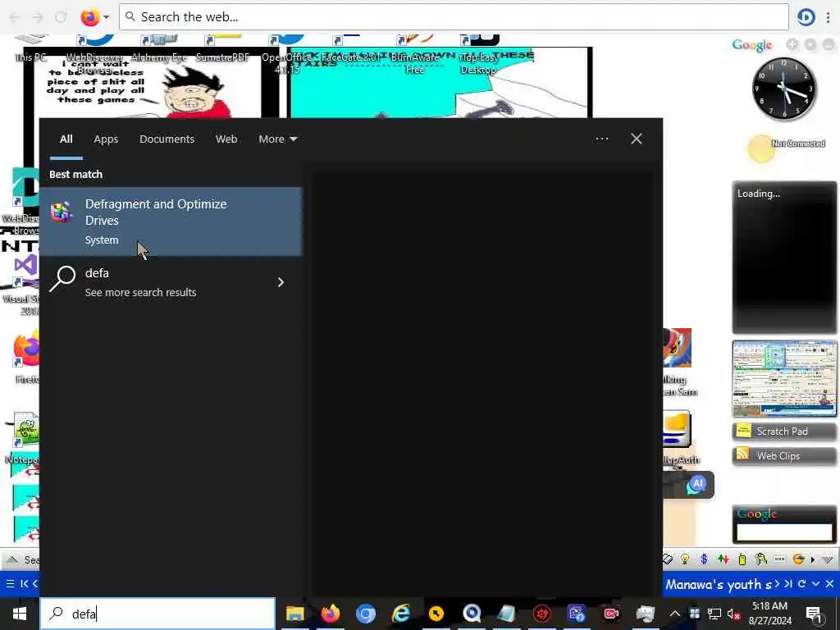Viewport: 840px width, 630px height.
Task: Launch Firefox from the taskbar
Action: [331, 614]
